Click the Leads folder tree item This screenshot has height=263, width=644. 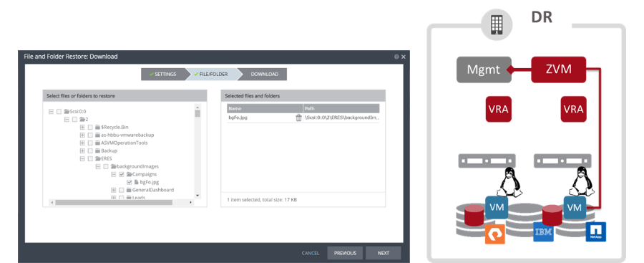coord(136,198)
